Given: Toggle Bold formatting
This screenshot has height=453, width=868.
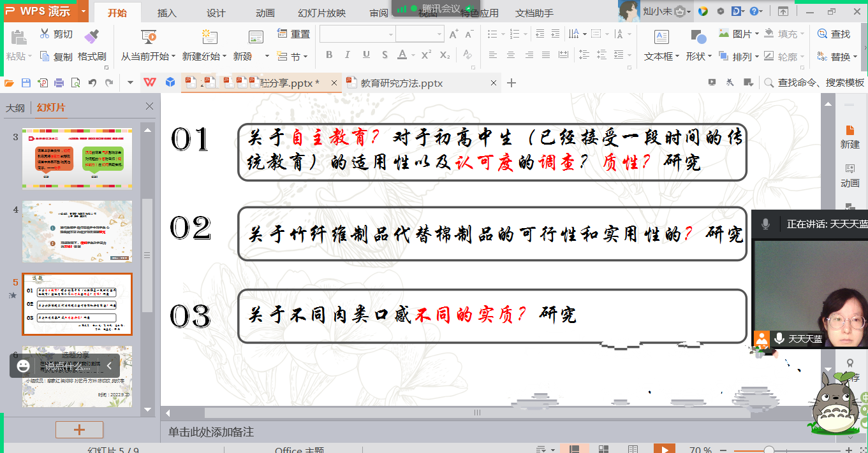Looking at the screenshot, I should 329,55.
